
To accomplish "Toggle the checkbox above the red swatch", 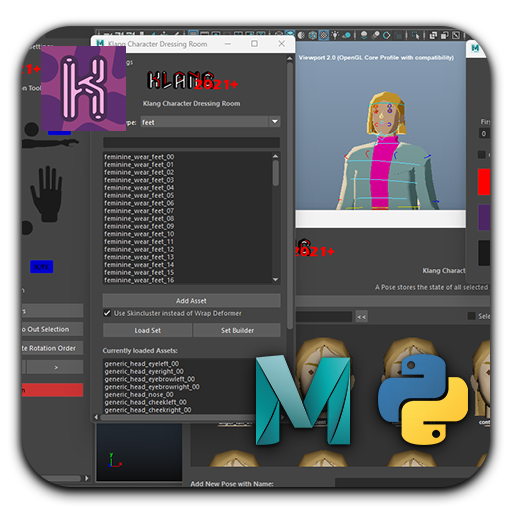I will [481, 154].
